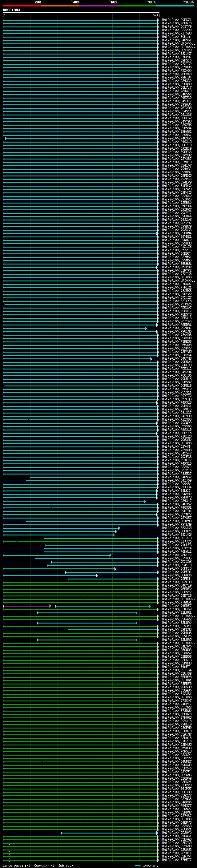Click the green ~80% legend color segment
This screenshot has width=197, height=868.
(136, 6)
